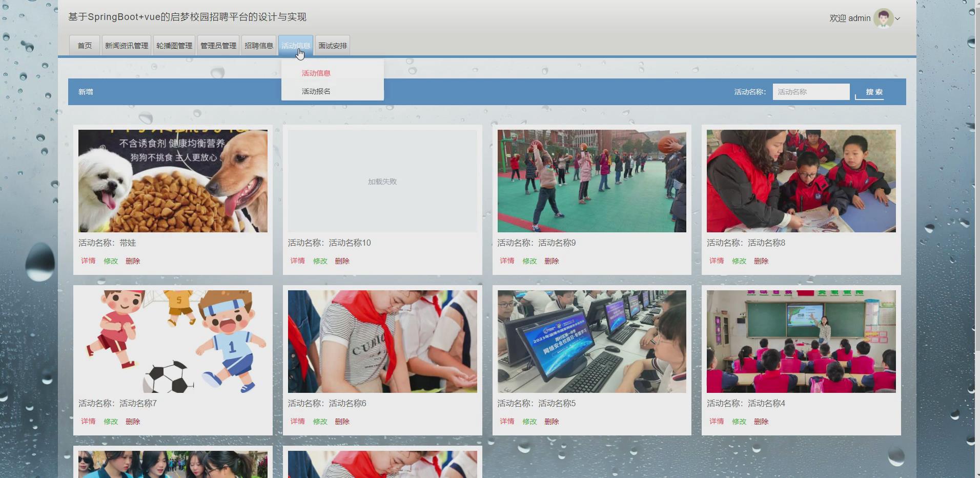This screenshot has width=980, height=478.
Task: Click 删除 for 活动名称7
Action: [x=133, y=421]
